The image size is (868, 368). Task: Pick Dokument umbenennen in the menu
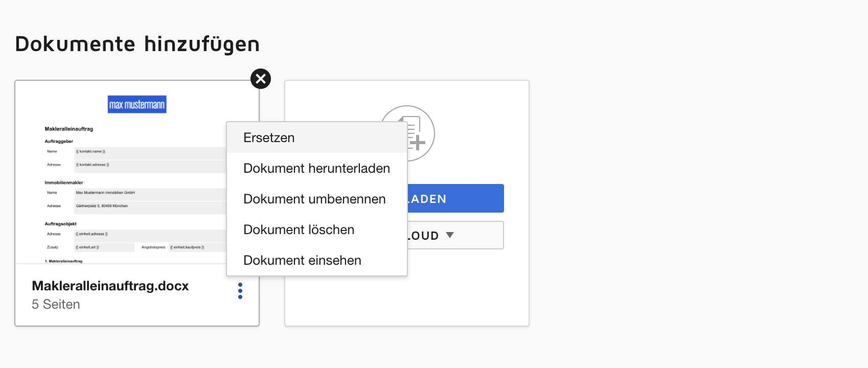pyautogui.click(x=314, y=199)
